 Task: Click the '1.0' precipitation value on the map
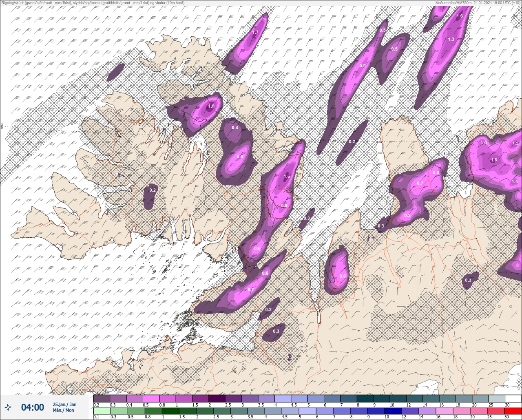coord(484,143)
